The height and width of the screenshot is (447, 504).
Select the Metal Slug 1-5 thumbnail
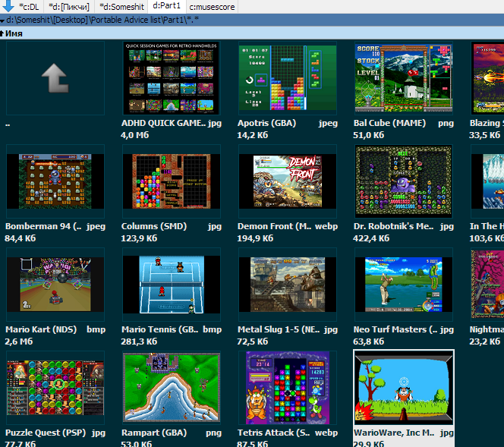point(288,285)
